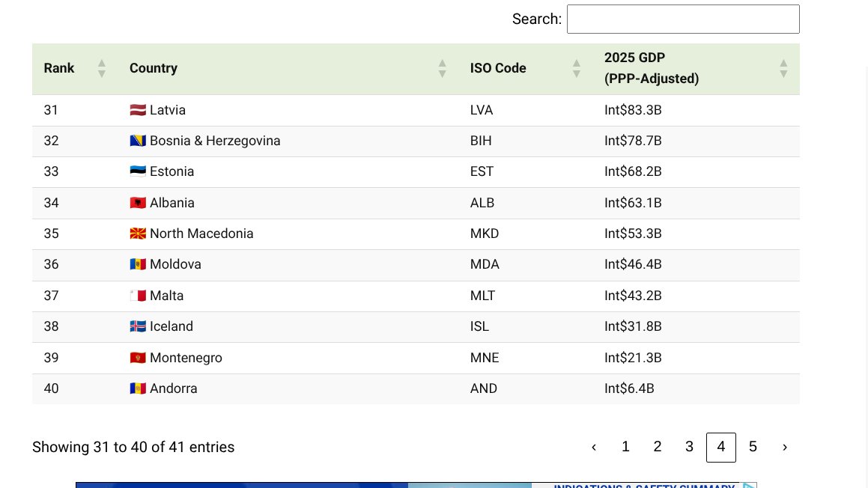Click GDP value Int$6.4B
Viewport: 868px width, 488px height.
pos(629,388)
